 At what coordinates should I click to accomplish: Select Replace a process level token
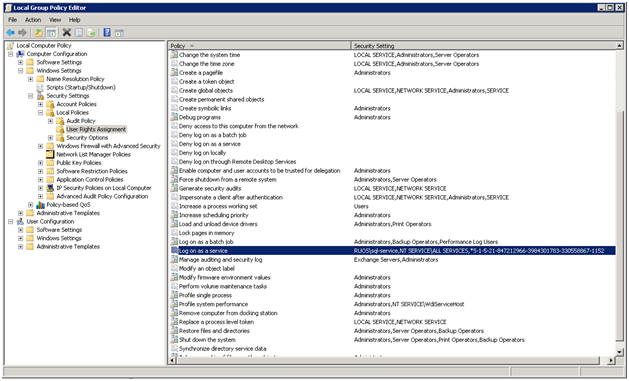tap(216, 322)
